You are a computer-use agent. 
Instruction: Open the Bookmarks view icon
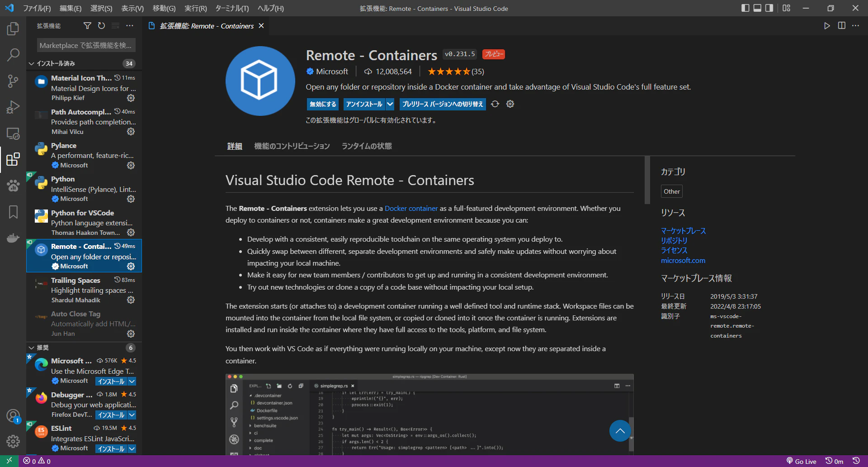coord(13,212)
